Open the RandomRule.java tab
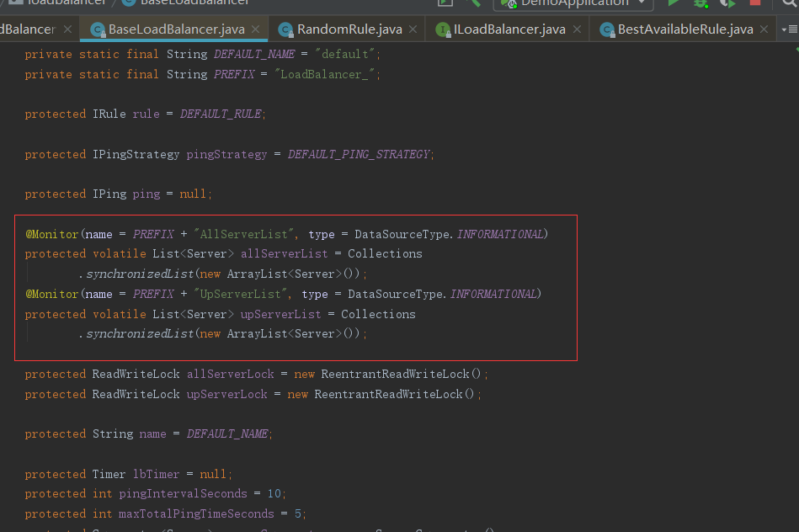 point(349,29)
